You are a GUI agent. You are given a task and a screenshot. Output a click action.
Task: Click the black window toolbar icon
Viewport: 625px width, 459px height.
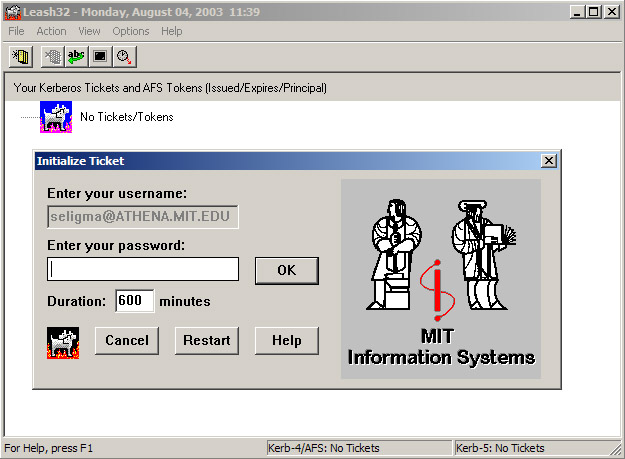[100, 57]
